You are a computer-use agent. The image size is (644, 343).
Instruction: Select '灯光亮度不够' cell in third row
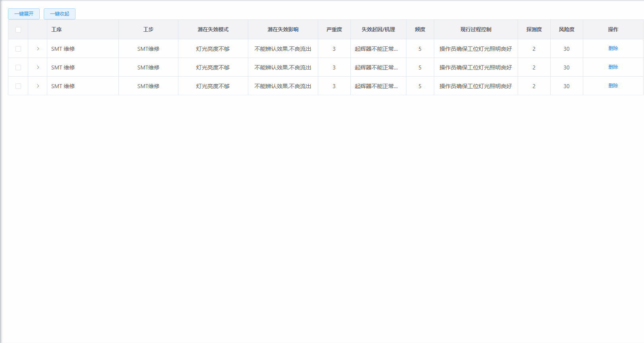213,86
